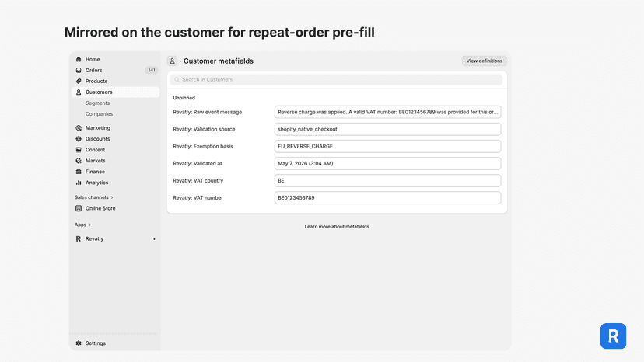
Task: Click the magnifier icon in search bar
Action: click(177, 79)
